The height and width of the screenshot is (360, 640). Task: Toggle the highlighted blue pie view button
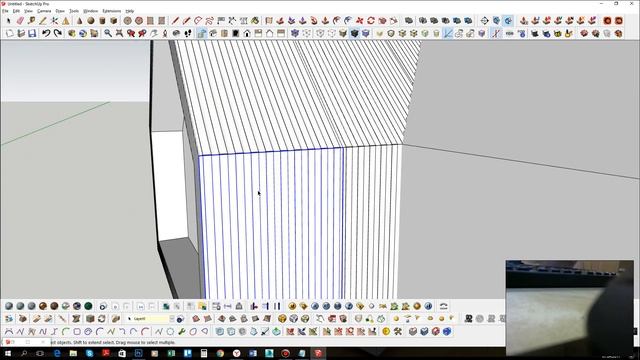[x=507, y=20]
